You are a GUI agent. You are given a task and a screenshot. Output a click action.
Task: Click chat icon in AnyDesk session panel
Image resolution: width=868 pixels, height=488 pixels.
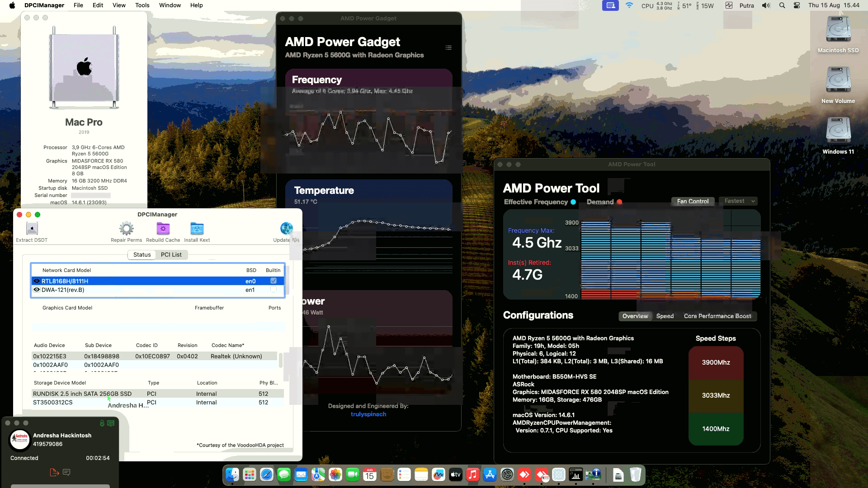click(66, 472)
